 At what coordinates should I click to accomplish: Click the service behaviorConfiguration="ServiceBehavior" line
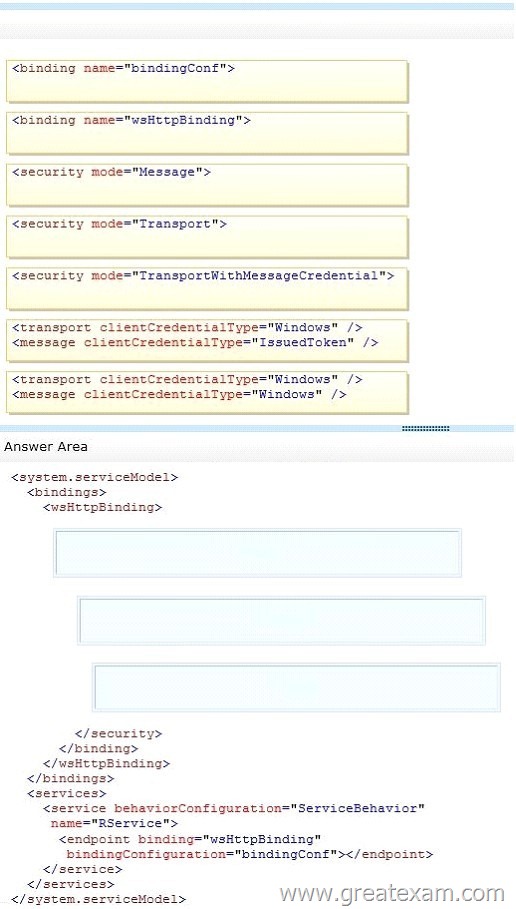tap(234, 809)
